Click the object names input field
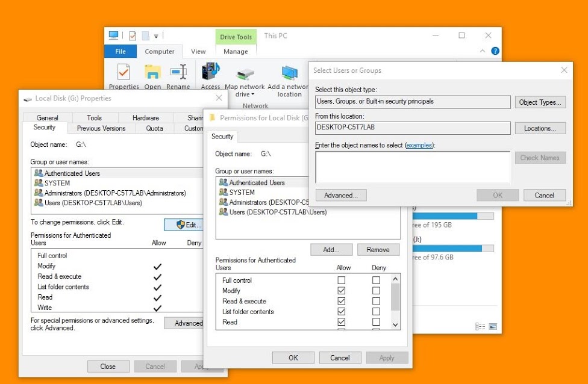588x384 pixels. coord(412,167)
